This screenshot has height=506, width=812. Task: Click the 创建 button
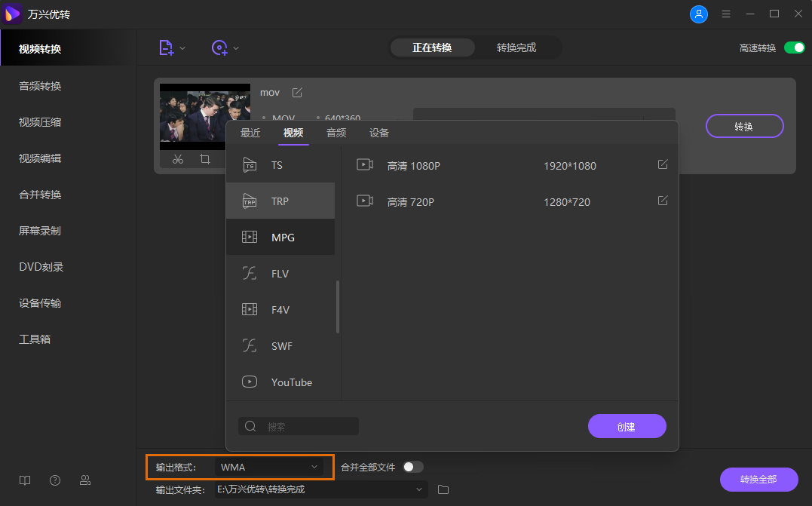click(x=627, y=426)
